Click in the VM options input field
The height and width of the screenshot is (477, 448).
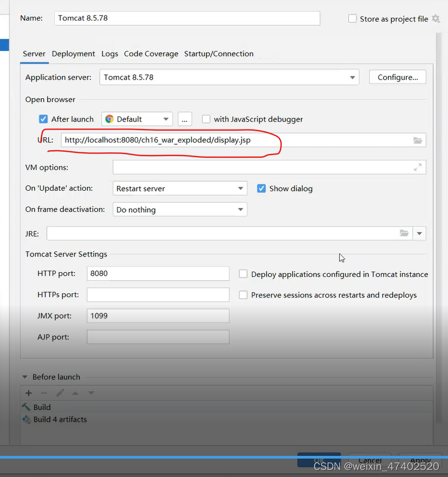pos(269,167)
